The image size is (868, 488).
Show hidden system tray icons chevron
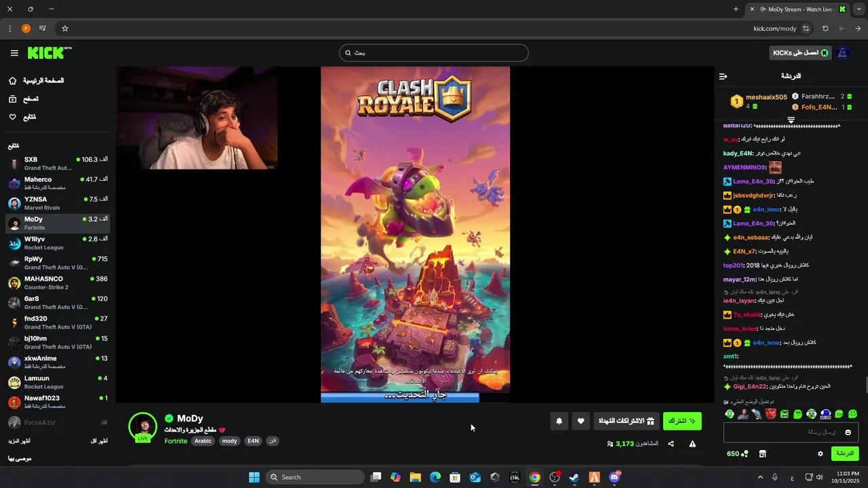click(x=759, y=477)
